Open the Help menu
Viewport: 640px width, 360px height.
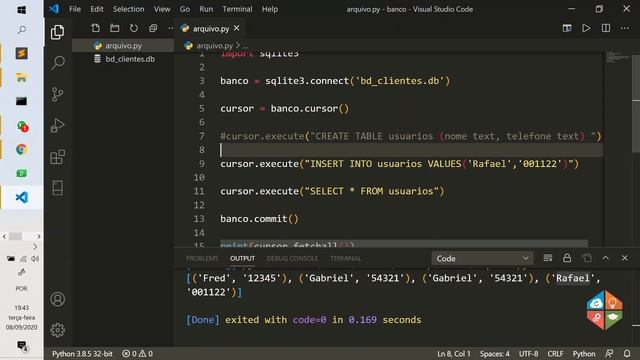pyautogui.click(x=269, y=9)
